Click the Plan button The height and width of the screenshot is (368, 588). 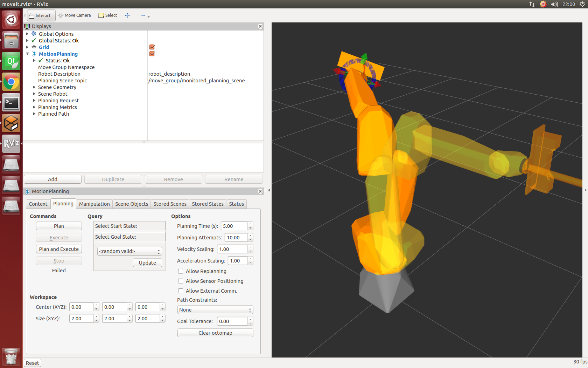click(59, 226)
